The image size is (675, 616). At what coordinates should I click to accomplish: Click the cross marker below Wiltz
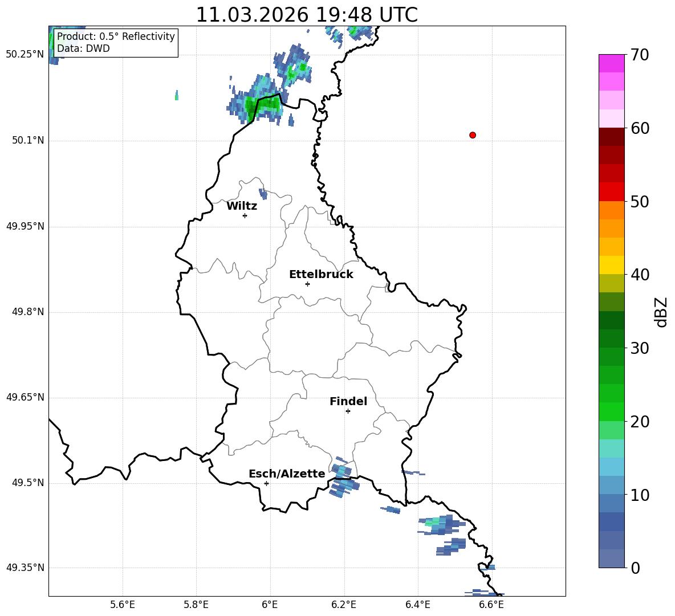[x=245, y=216]
